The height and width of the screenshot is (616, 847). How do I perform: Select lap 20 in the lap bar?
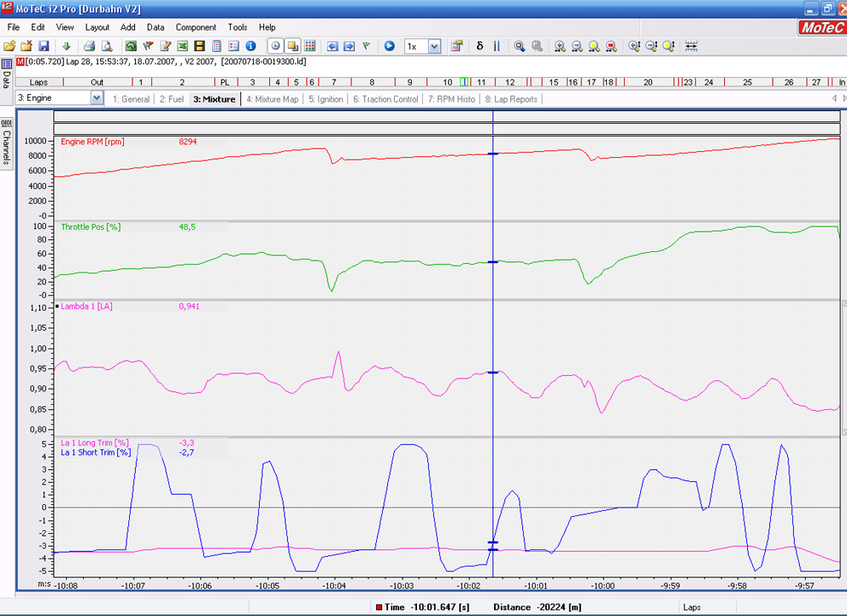point(648,82)
